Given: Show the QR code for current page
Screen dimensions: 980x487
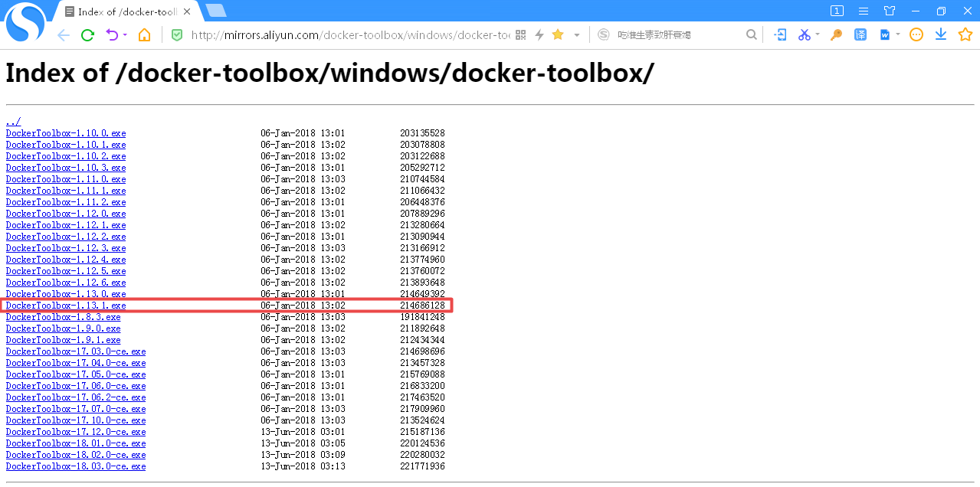Looking at the screenshot, I should [520, 34].
